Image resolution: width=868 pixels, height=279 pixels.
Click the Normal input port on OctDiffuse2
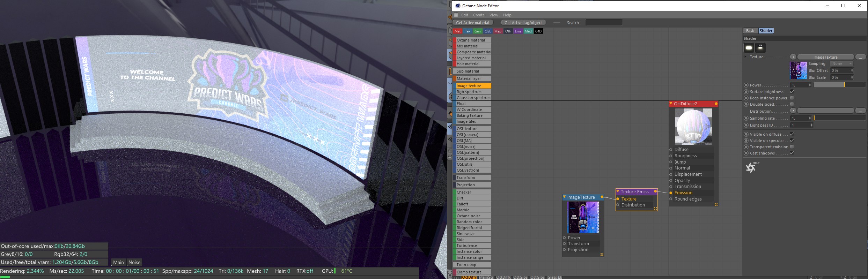tap(671, 168)
